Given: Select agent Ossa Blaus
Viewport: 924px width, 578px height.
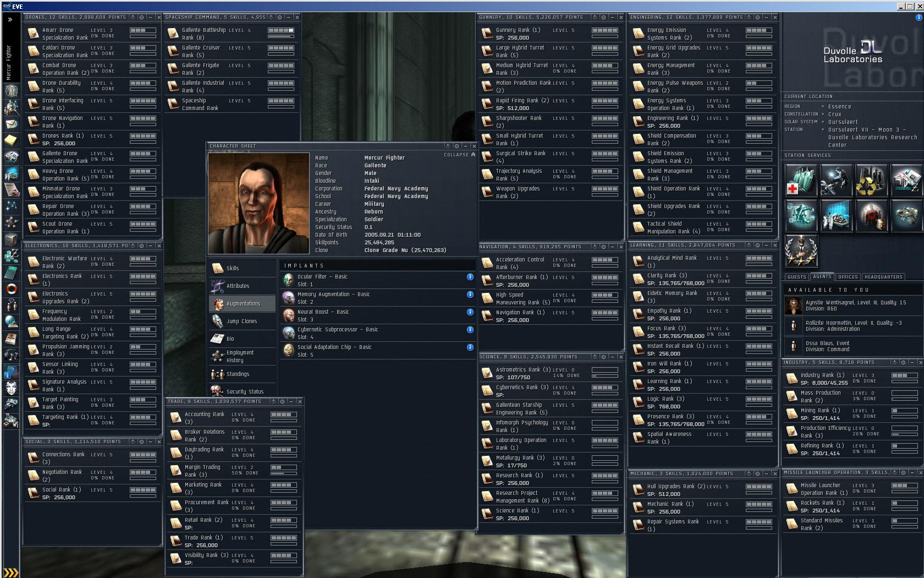Looking at the screenshot, I should click(x=853, y=346).
